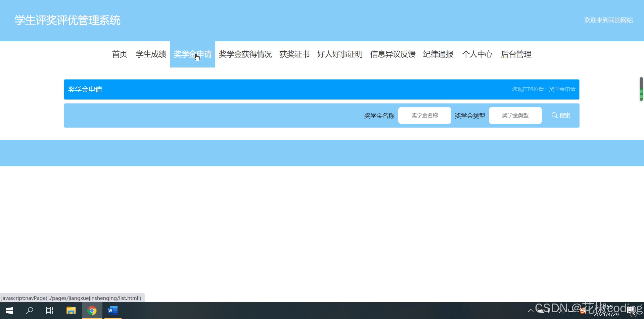Open File Explorer from the taskbar
The height and width of the screenshot is (319, 644).
71,311
